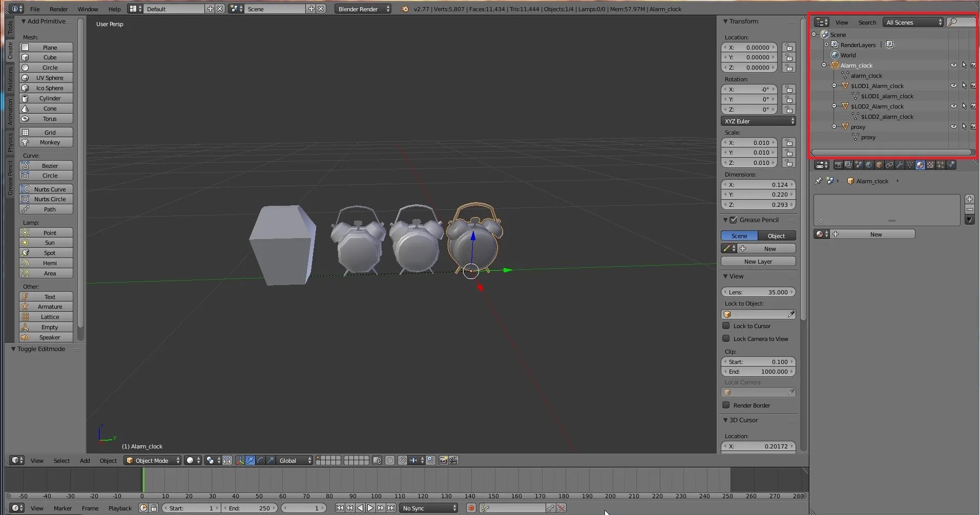The width and height of the screenshot is (980, 515).
Task: Open the Mesh Data properties tab icon
Action: (x=910, y=165)
